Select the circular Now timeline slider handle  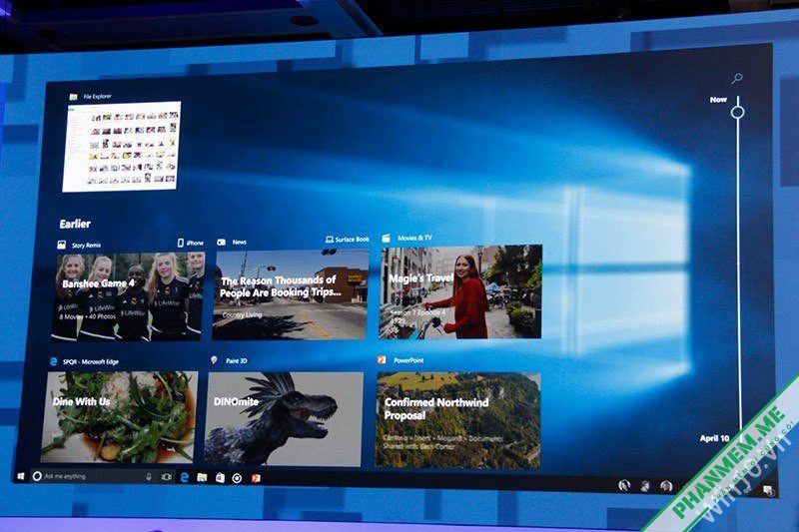click(x=737, y=112)
